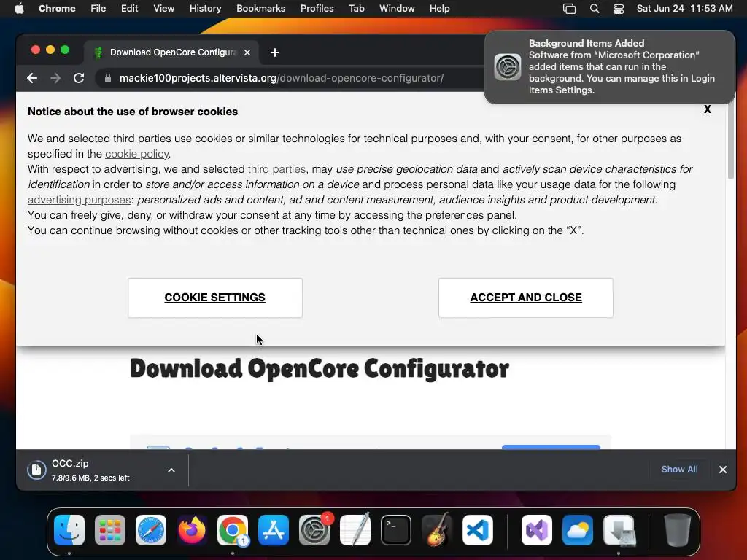The image size is (747, 560).
Task: Click the lock site info icon
Action: (108, 78)
